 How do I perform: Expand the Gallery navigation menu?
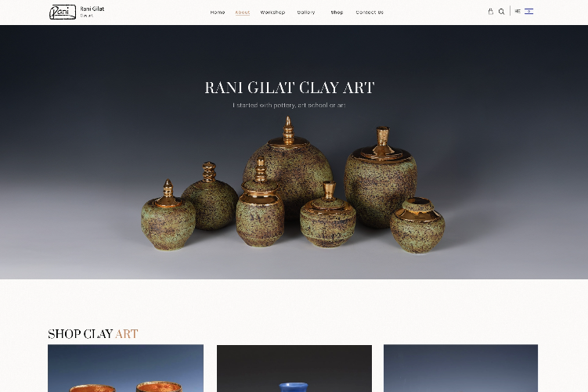(306, 13)
